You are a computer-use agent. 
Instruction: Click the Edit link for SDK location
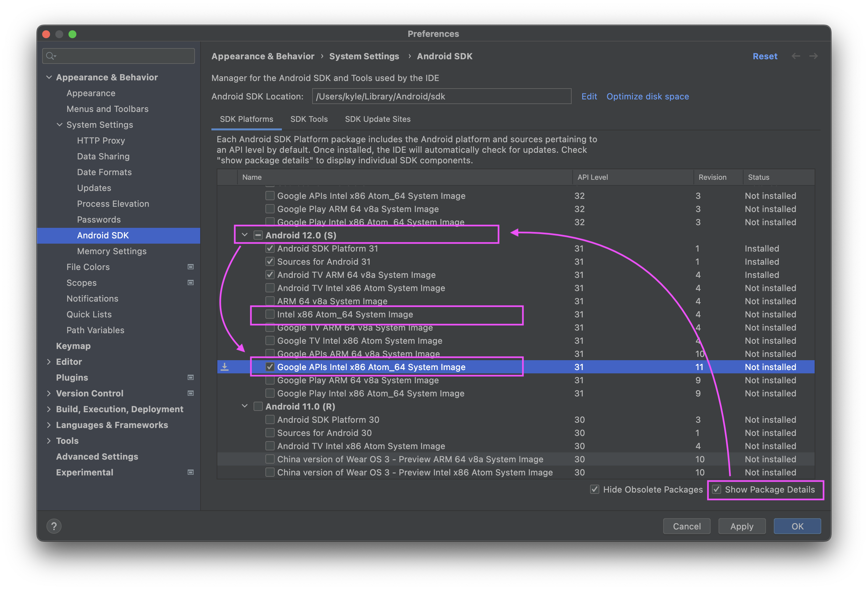588,96
